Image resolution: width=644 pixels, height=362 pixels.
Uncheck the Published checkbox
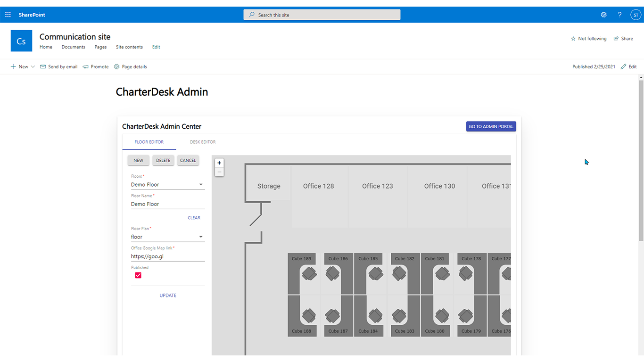[138, 275]
